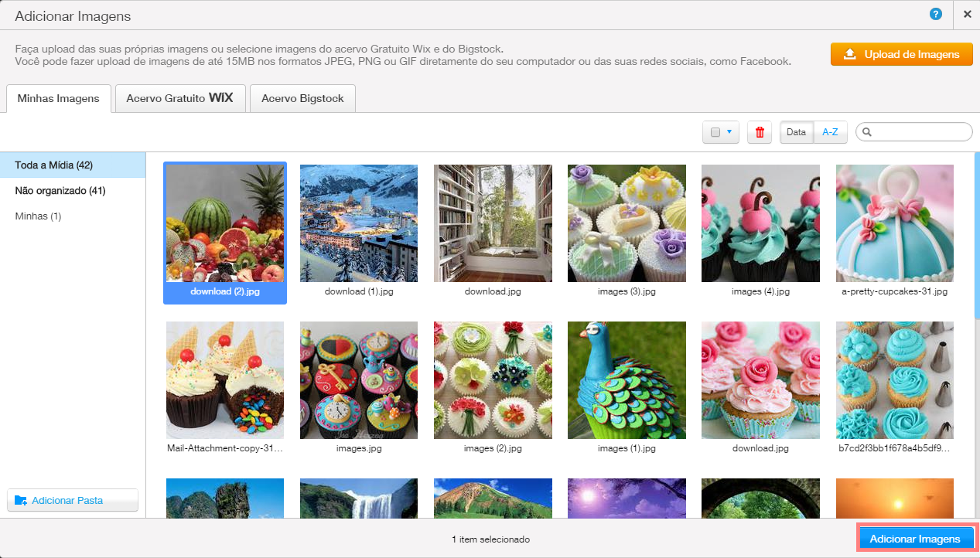This screenshot has height=558, width=980.
Task: Click the download (2).jpg file name label
Action: tap(225, 292)
